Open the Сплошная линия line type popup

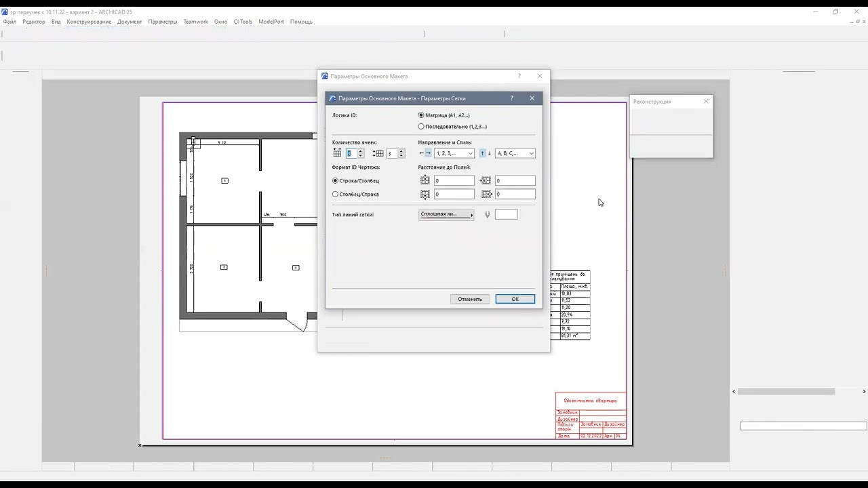coord(446,215)
